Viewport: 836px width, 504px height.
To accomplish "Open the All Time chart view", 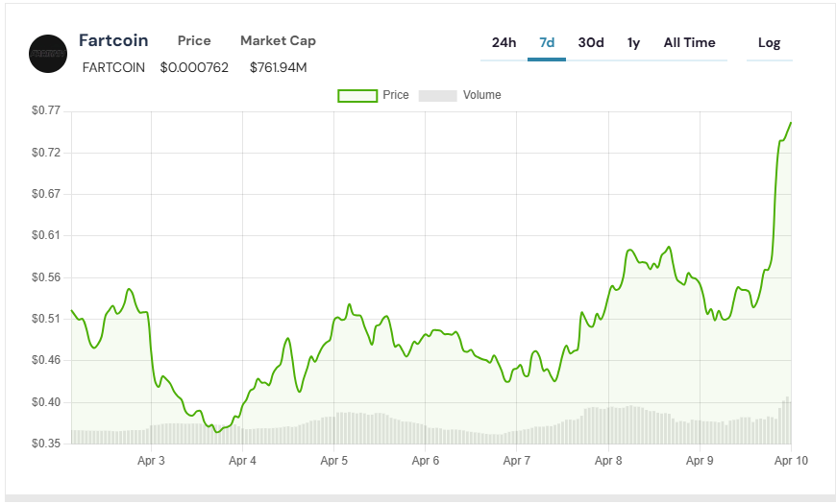I will 689,42.
